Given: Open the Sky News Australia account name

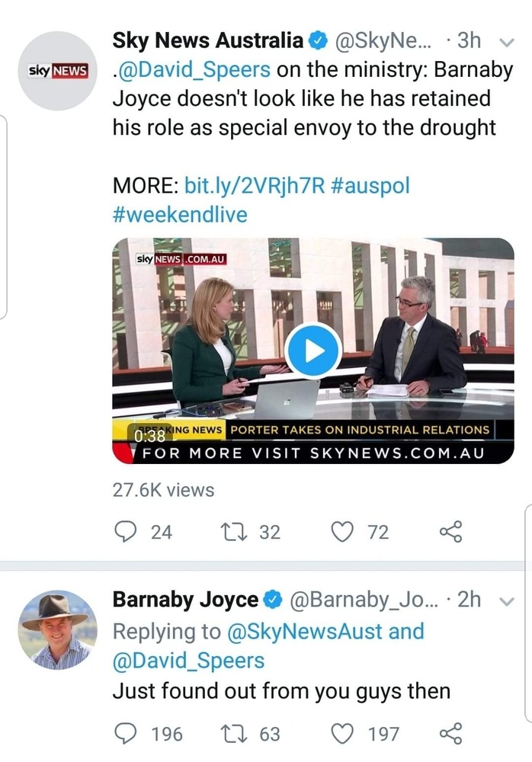Looking at the screenshot, I should (x=207, y=40).
